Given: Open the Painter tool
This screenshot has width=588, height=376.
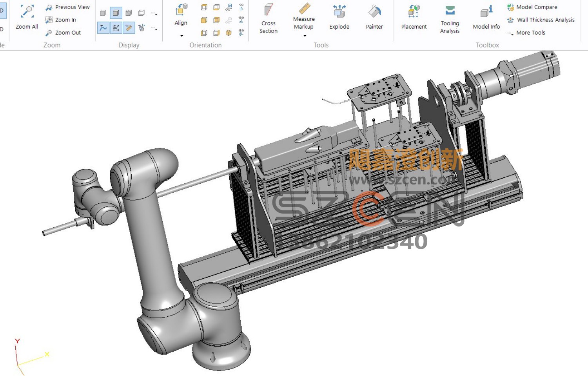Looking at the screenshot, I should coord(374,17).
